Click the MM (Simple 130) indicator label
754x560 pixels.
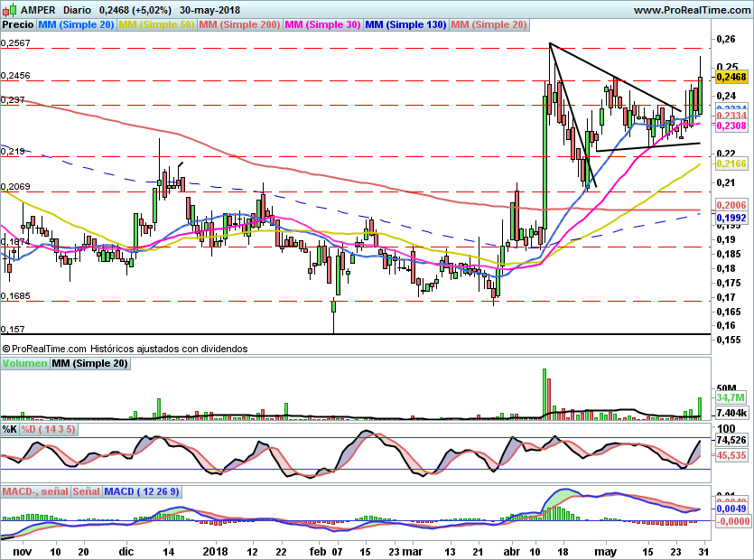[x=405, y=24]
